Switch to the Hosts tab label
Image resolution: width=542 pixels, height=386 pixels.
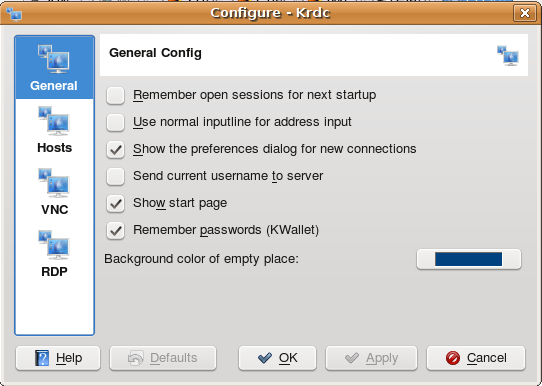tap(55, 148)
